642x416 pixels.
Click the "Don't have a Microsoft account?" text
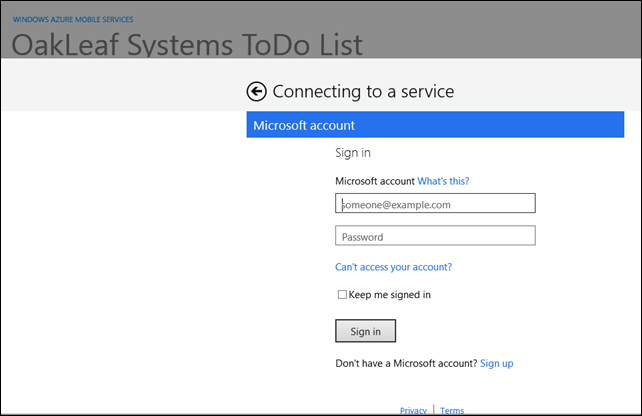pos(406,363)
